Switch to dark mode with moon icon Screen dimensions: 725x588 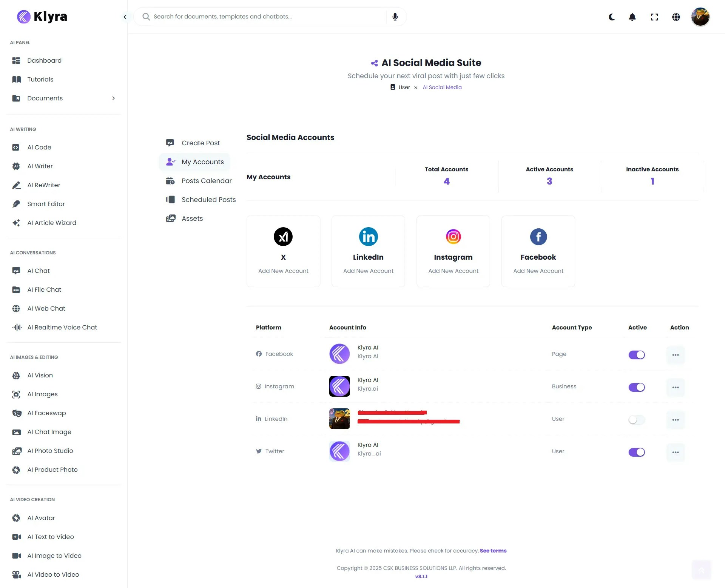(x=611, y=17)
